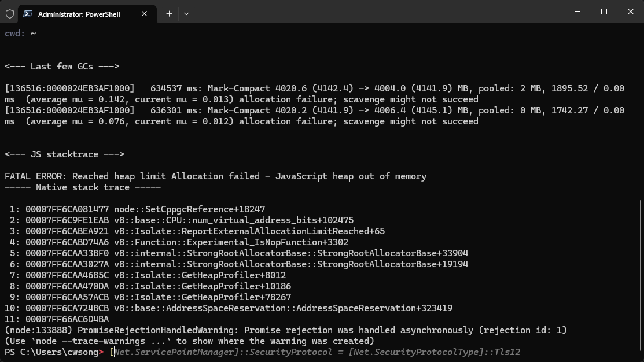The image size is (644, 362).
Task: Click the Native stack trace header
Action: [x=83, y=187]
